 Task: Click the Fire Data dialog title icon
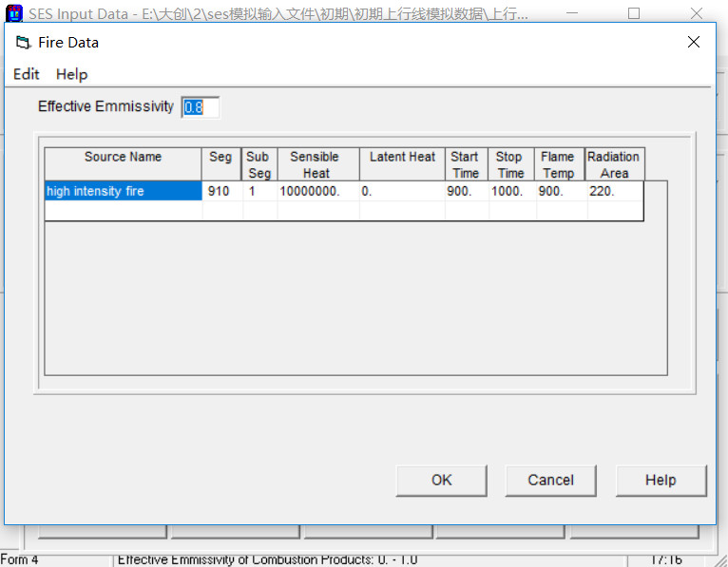23,43
